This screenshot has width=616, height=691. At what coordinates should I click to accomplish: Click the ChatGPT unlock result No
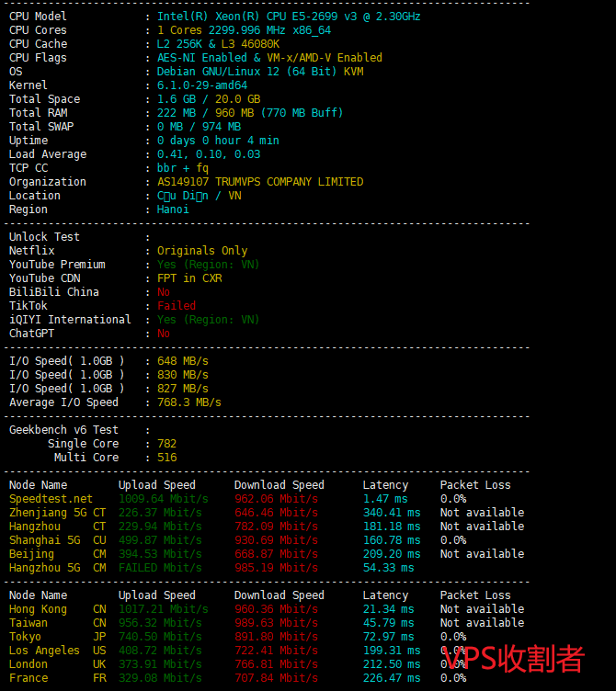(x=164, y=334)
